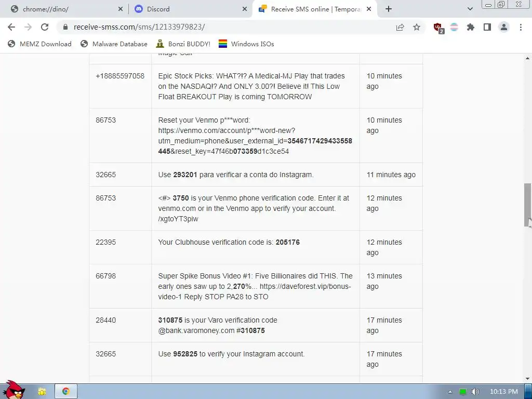Click sender 86753 in the Venmo reset row

click(x=106, y=120)
